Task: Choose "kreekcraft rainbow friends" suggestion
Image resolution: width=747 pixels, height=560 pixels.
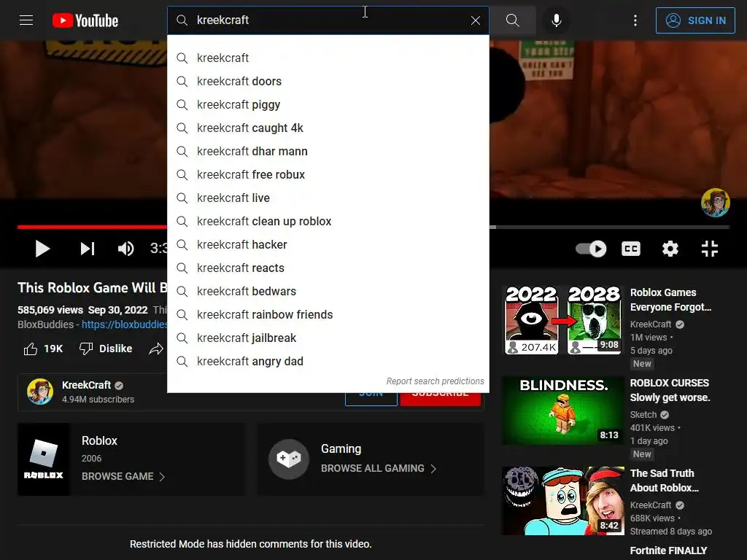Action: (x=328, y=315)
